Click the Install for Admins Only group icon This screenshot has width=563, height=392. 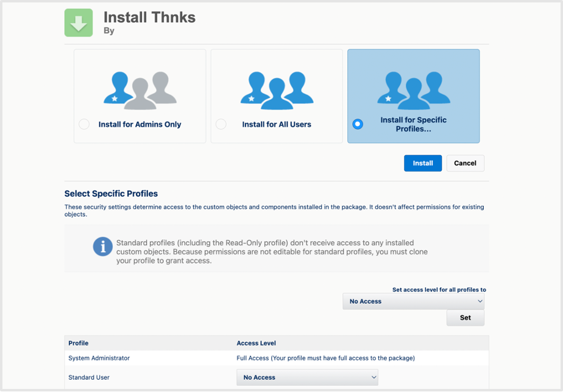point(140,90)
